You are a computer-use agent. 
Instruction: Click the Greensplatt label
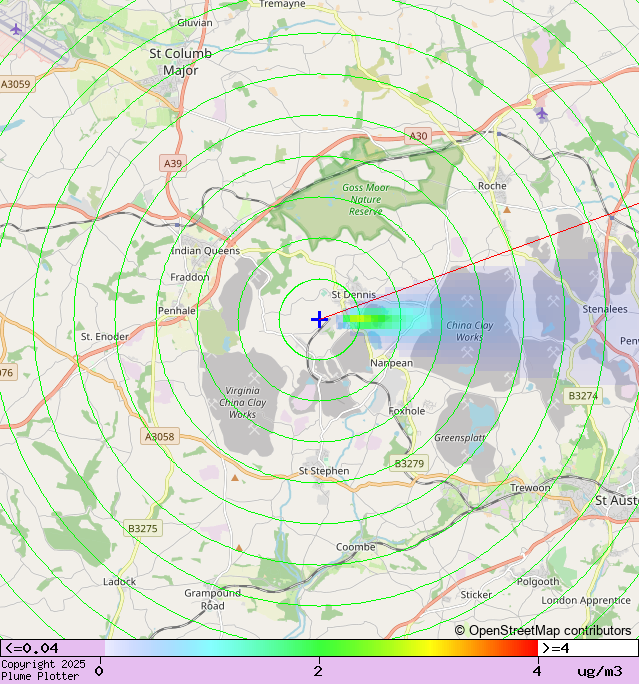point(460,438)
